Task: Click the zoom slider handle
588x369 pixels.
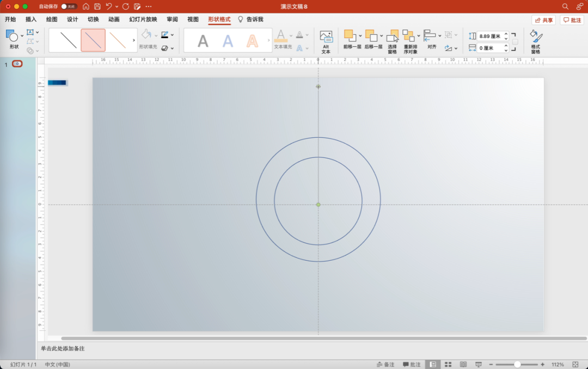Action: tap(517, 365)
